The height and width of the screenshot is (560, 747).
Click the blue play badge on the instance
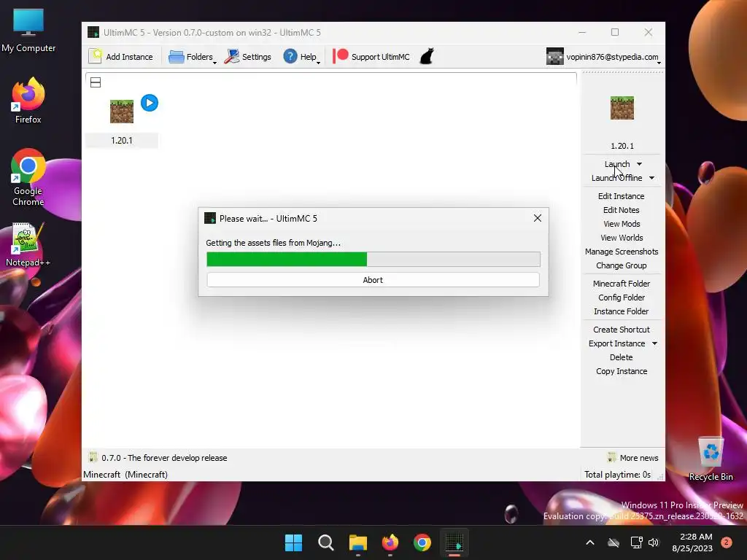(150, 103)
